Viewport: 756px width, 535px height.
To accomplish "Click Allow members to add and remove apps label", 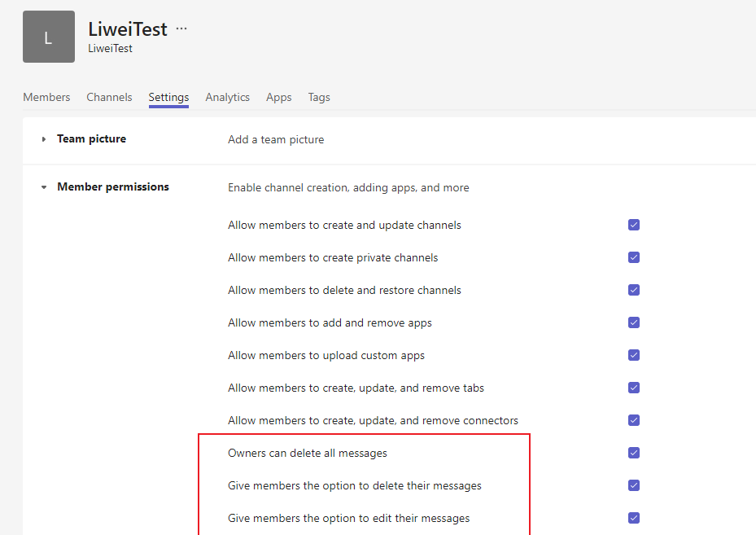I will click(330, 322).
